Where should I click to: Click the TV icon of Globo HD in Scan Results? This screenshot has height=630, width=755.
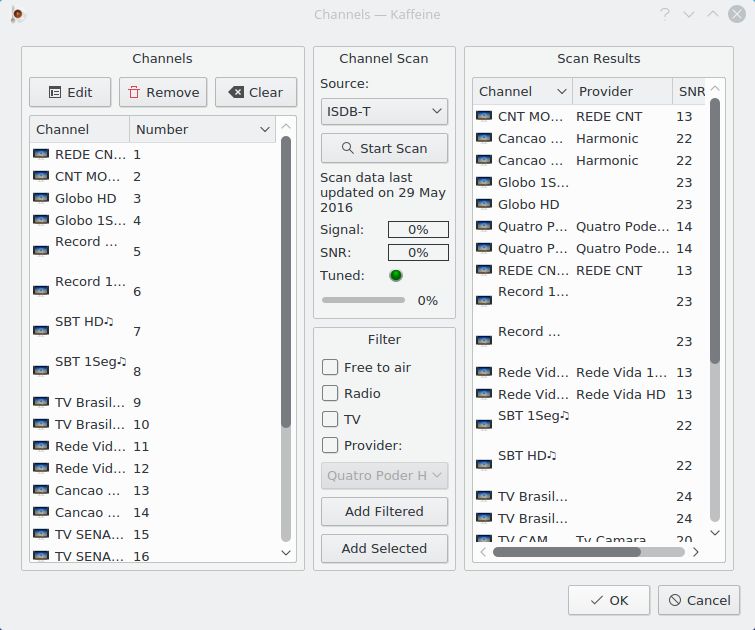point(484,204)
